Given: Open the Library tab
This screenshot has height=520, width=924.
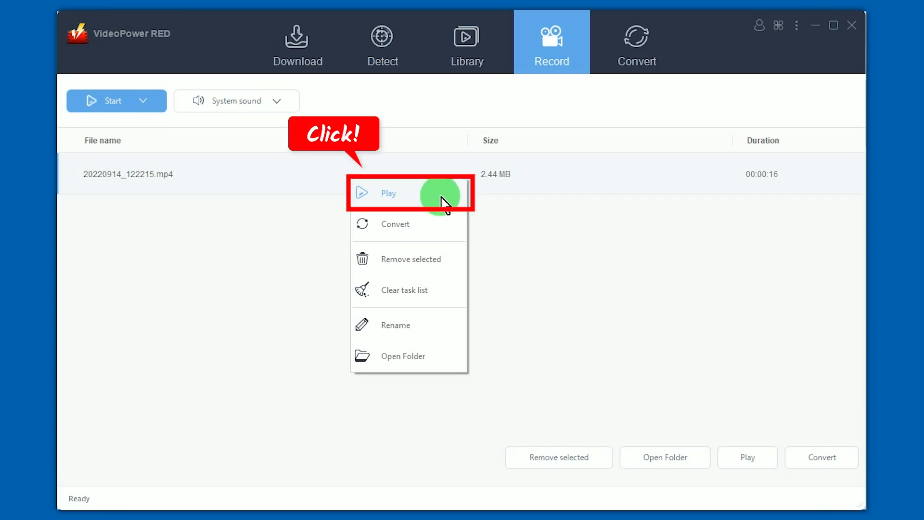Looking at the screenshot, I should [x=466, y=45].
